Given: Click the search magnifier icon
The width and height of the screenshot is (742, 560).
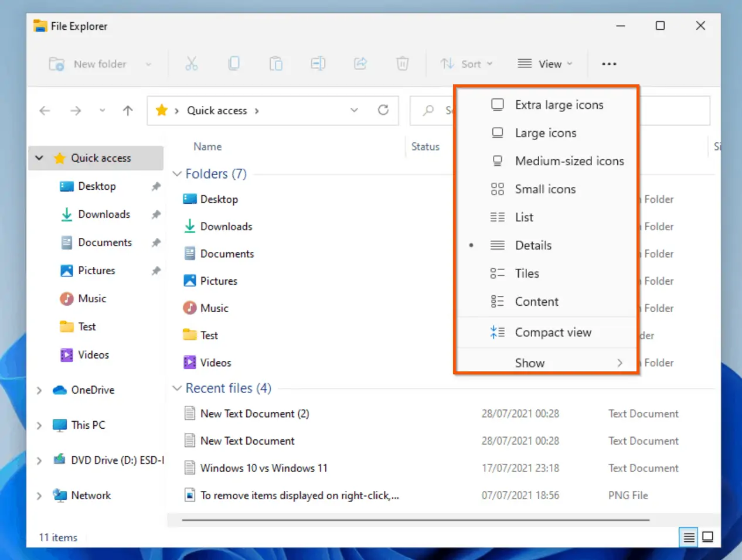Looking at the screenshot, I should click(428, 110).
